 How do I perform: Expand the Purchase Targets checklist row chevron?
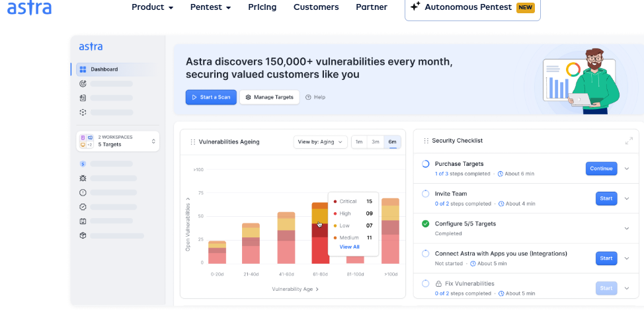(627, 169)
